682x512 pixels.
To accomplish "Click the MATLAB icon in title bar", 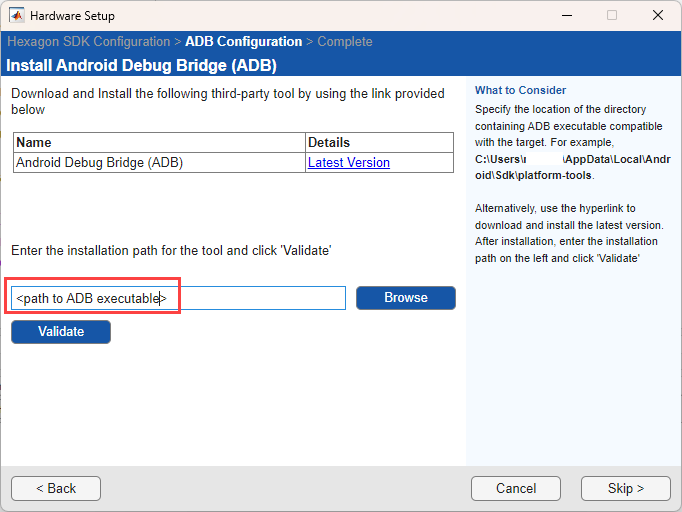I will [17, 16].
